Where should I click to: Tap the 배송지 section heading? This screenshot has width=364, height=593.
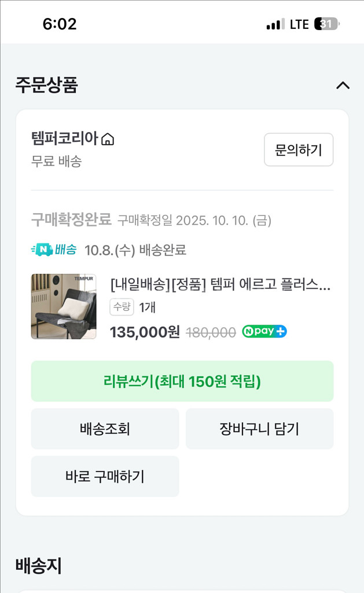[38, 566]
